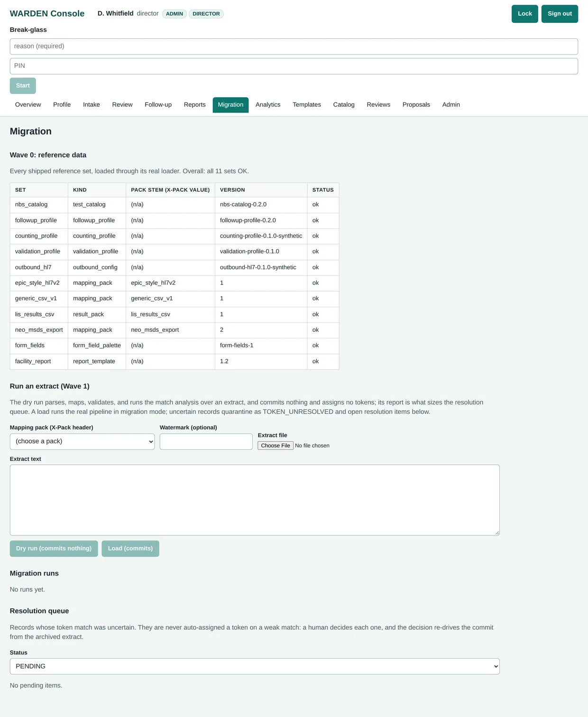Image resolution: width=588 pixels, height=717 pixels.
Task: Switch to the Analytics tab
Action: [x=268, y=105]
